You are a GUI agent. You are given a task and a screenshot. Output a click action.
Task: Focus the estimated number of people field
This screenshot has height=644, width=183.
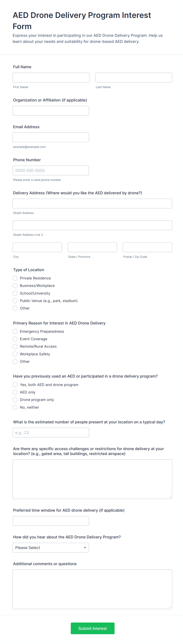point(51,432)
